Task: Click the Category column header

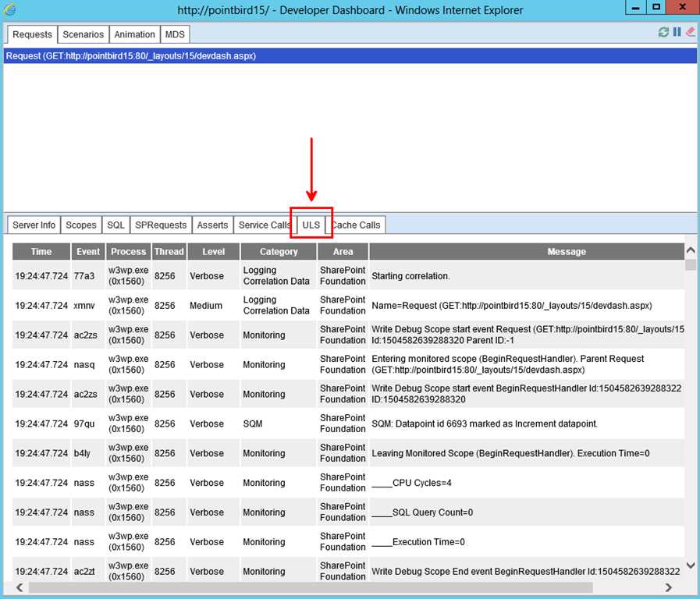Action: point(279,252)
